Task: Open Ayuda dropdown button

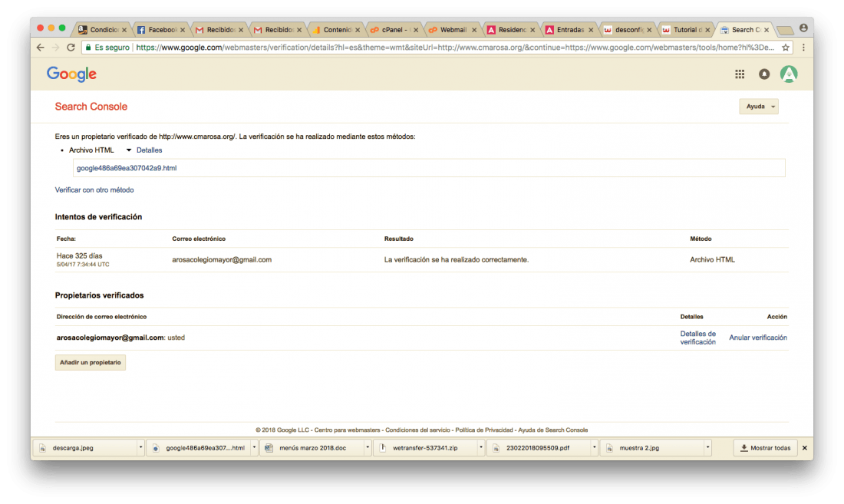Action: click(x=758, y=107)
